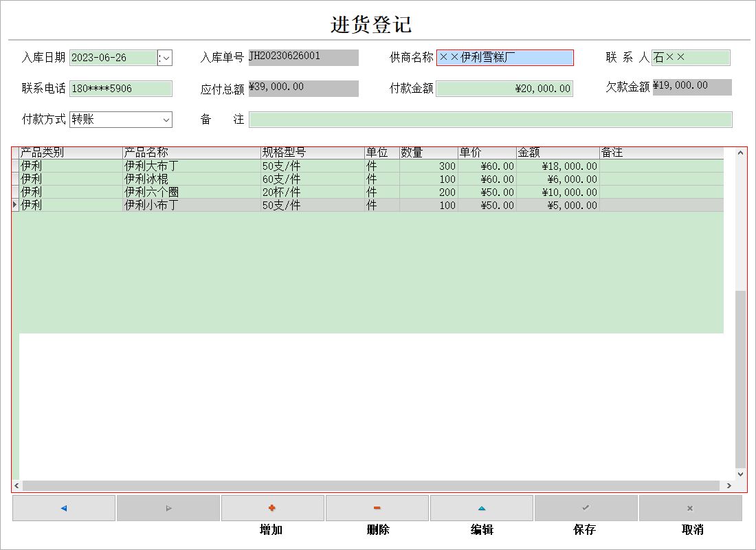Click the horizontal scrollbar right arrow
Screen dimensions: 756x550
pos(729,486)
